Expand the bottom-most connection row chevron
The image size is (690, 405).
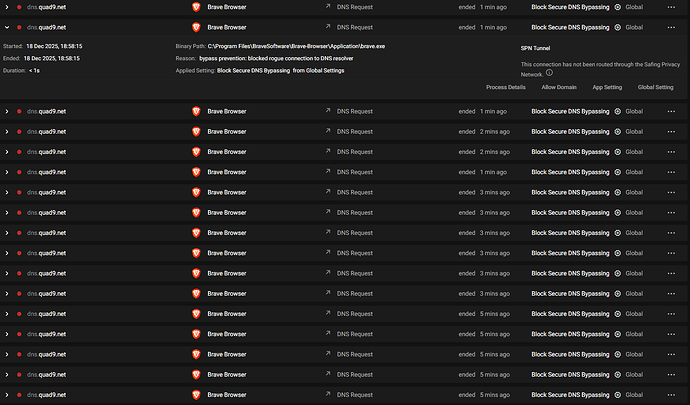point(7,394)
